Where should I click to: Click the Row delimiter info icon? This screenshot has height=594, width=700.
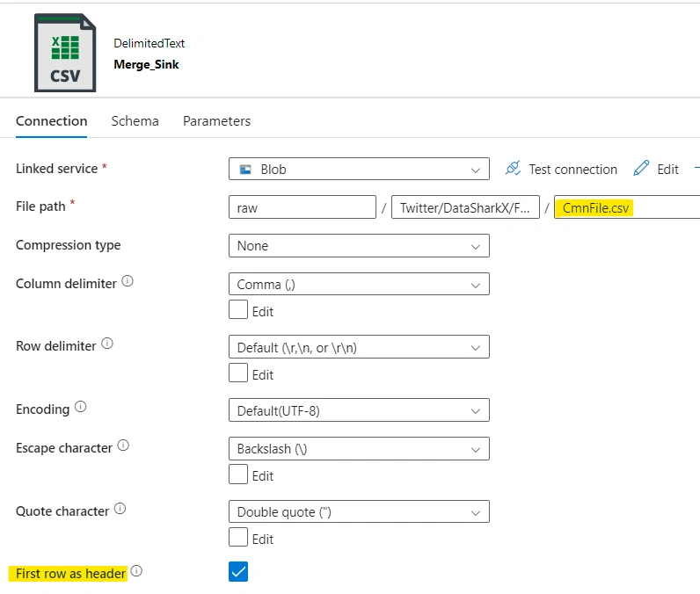point(107,344)
